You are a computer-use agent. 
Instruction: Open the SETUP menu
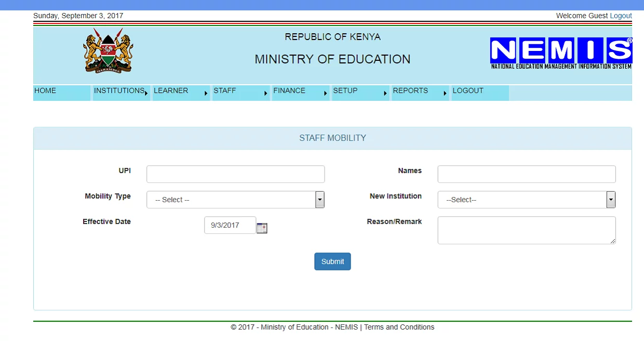click(345, 91)
